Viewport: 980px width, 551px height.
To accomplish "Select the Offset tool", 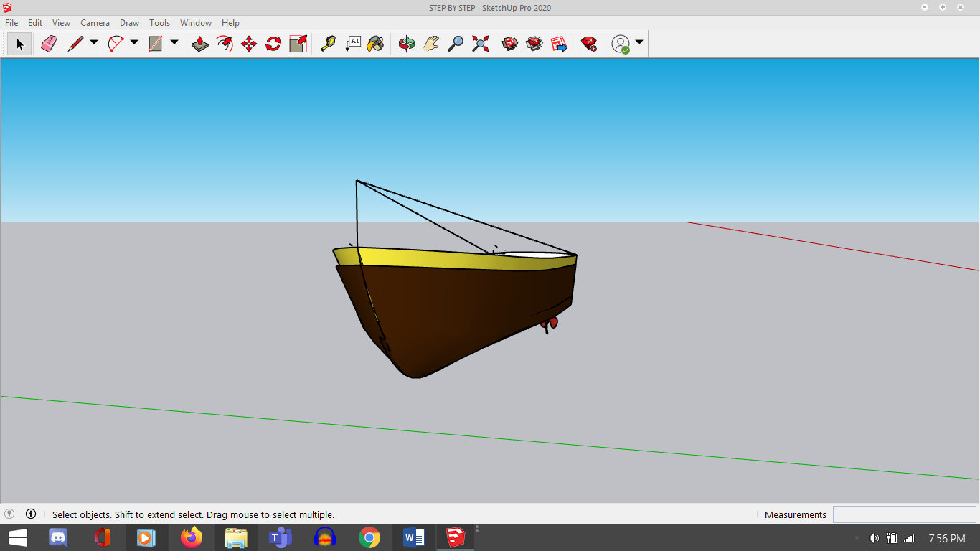I will [x=225, y=44].
